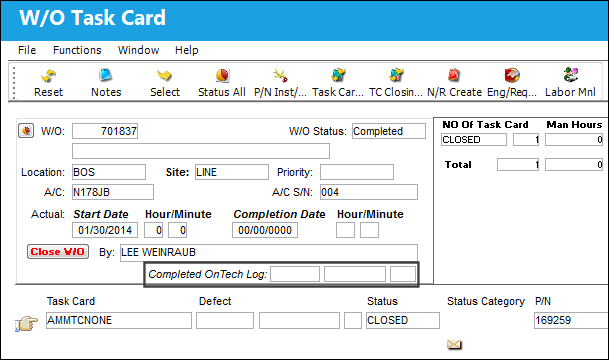Click the empty Priority field
Viewport: 609px width, 360px height.
tap(357, 172)
